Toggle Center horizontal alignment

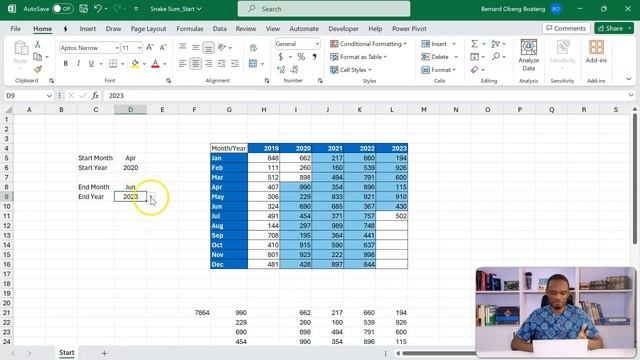coord(196,64)
